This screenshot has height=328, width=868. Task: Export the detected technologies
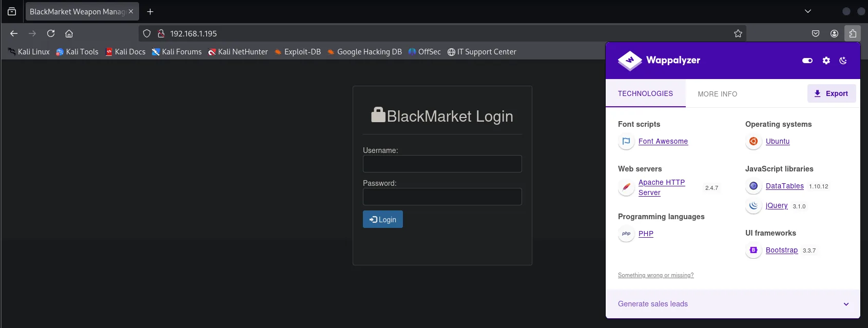[x=831, y=93]
